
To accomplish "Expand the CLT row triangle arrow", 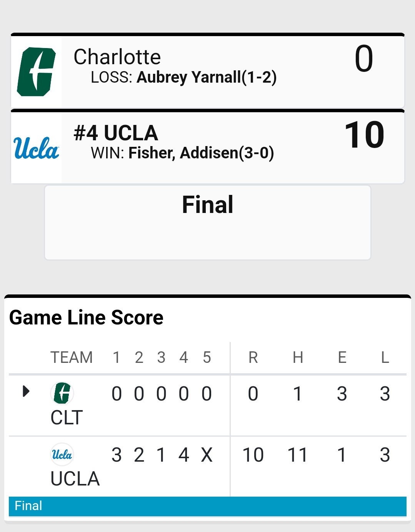I will 26,391.
